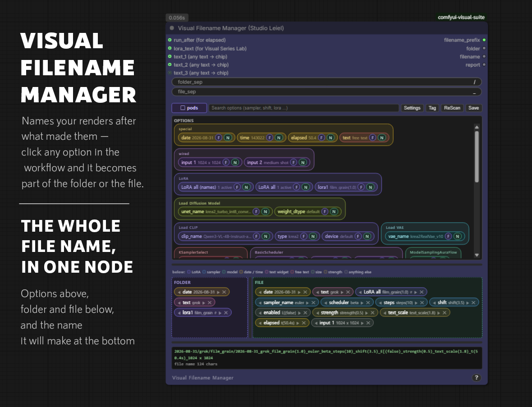Remove the text grok chip from FOLDER
Viewport: 532px width, 407px height.
point(210,302)
